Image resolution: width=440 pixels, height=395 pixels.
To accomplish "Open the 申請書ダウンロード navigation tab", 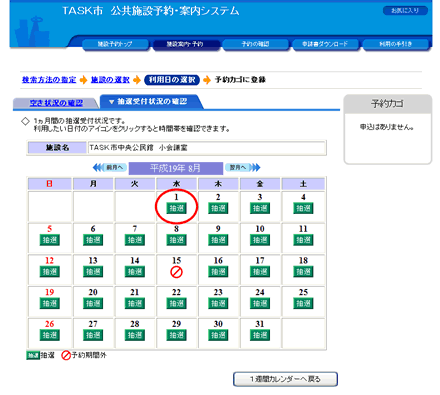I will tap(325, 44).
